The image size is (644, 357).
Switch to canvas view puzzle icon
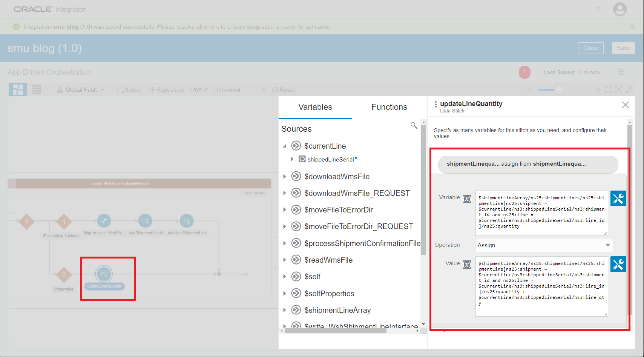(18, 90)
